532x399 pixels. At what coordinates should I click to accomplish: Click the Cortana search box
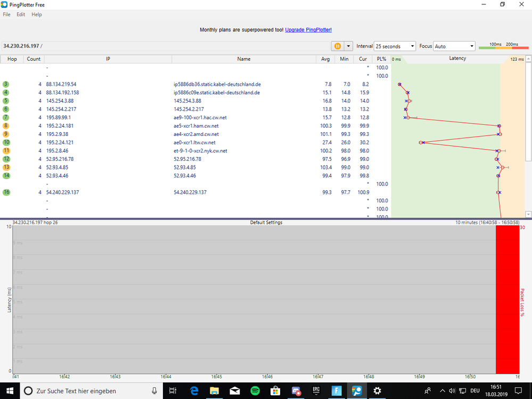coord(91,391)
